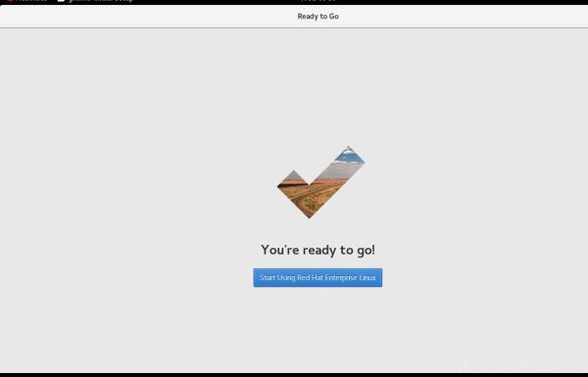Click the landscape checkmark image

[x=321, y=182]
